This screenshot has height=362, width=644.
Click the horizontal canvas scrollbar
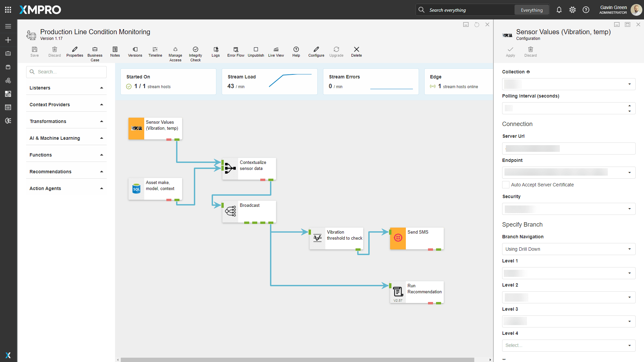coord(297,360)
